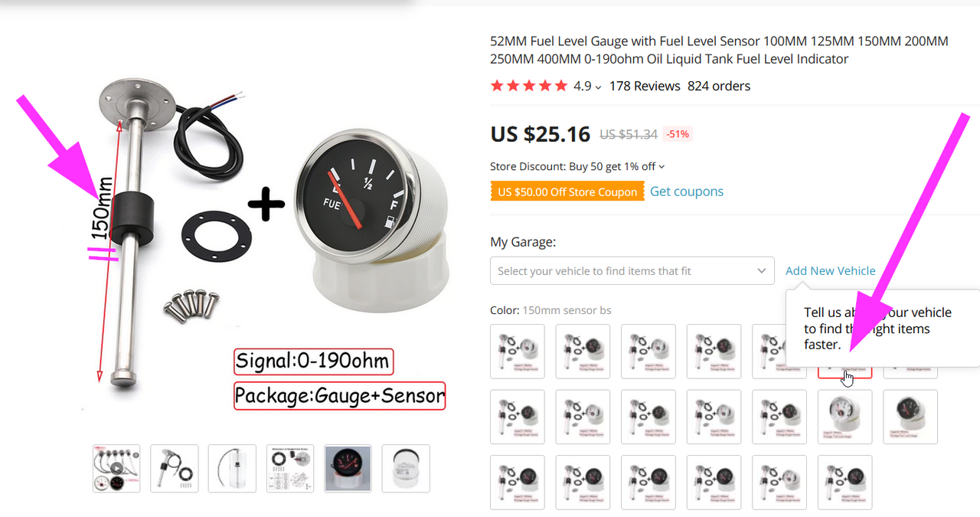Play the product video thumbnail
This screenshot has height=517, width=980.
116,468
